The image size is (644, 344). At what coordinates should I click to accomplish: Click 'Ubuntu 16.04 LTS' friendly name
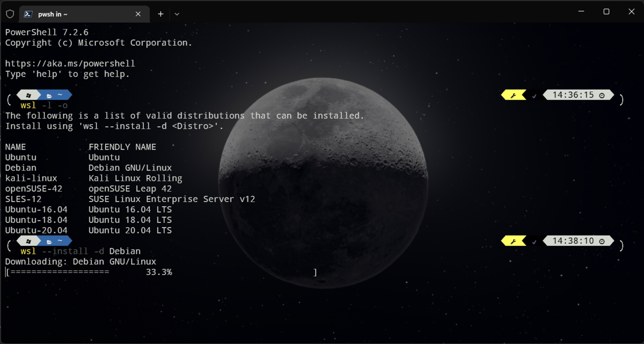tap(130, 210)
